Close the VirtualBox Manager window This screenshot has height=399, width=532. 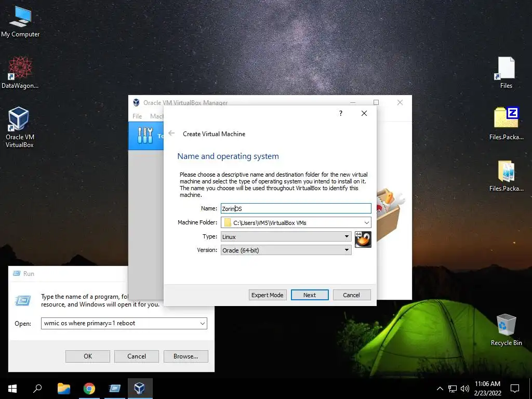click(400, 102)
